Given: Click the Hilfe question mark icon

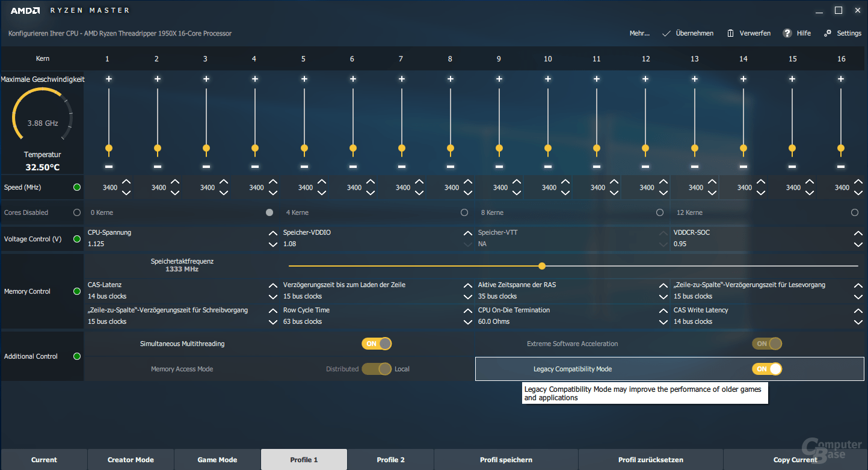Looking at the screenshot, I should pos(787,33).
